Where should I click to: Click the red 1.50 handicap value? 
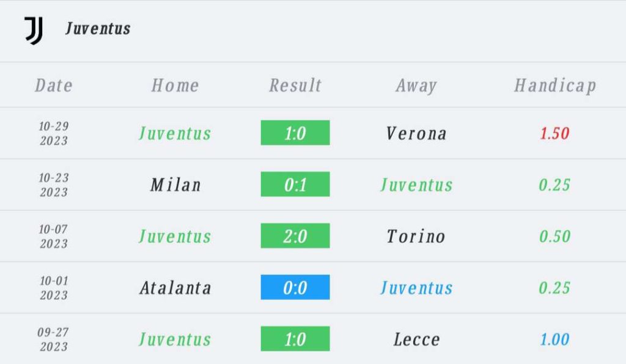(x=554, y=133)
